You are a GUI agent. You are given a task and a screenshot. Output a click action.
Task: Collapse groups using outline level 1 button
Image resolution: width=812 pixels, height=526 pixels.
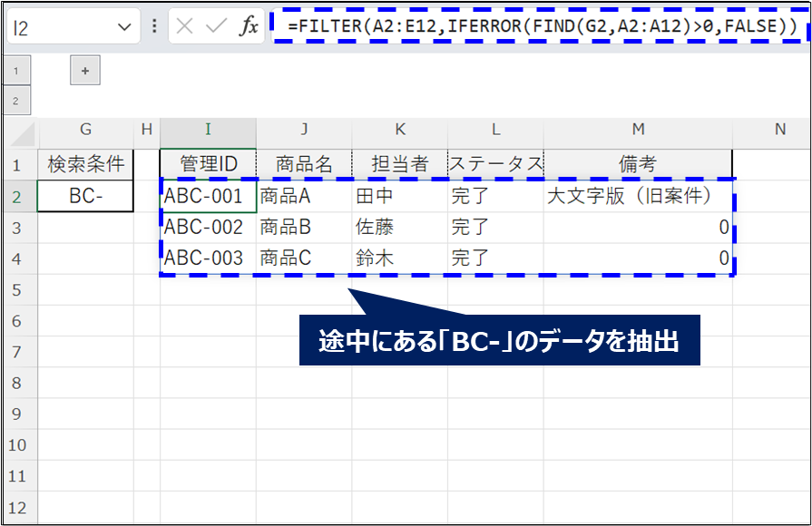[16, 70]
